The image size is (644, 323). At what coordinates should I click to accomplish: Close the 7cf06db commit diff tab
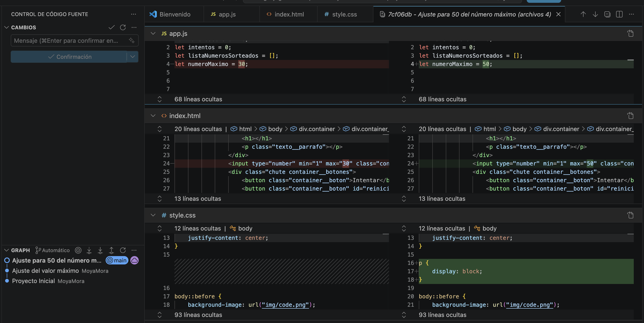tap(558, 14)
